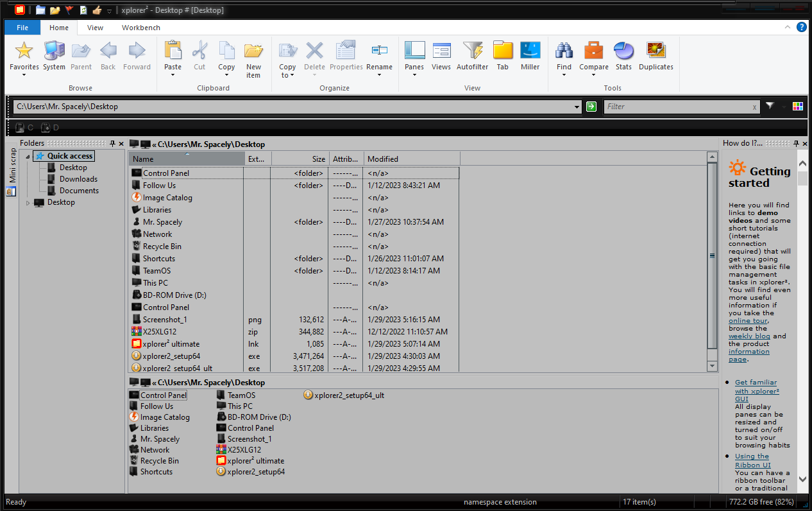Image resolution: width=812 pixels, height=511 pixels.
Task: Open the Panes dropdown
Action: pos(414,75)
